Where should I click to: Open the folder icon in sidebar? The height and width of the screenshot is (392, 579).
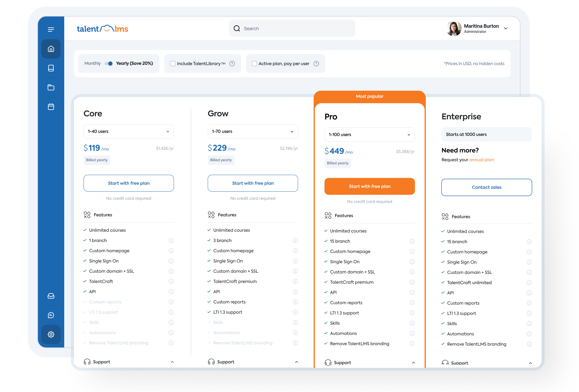click(51, 87)
